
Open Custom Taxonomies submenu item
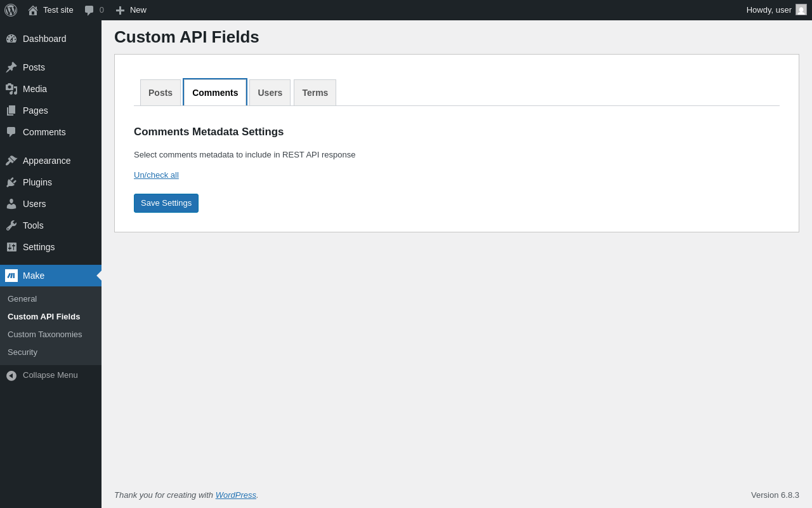click(45, 335)
